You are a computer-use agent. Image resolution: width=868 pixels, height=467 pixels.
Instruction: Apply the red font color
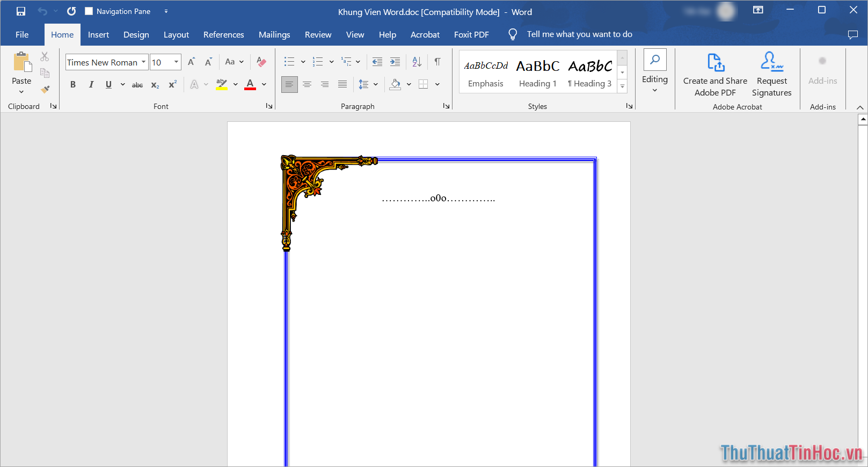(250, 84)
